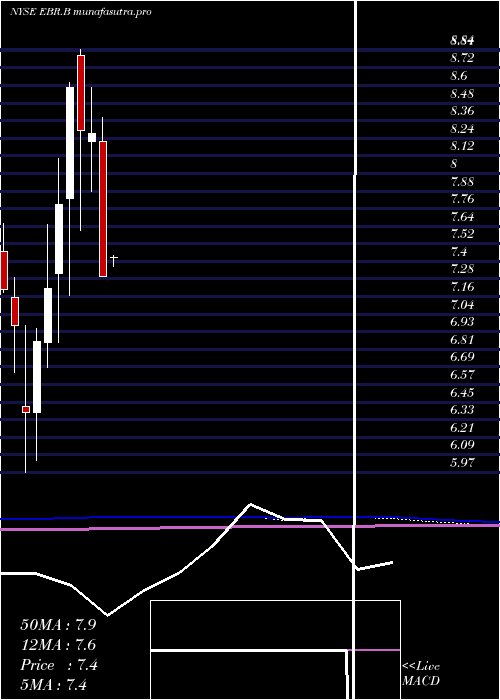The width and height of the screenshot is (500, 700).
Task: Click the red candlestick at the peak
Action: pyautogui.click(x=81, y=93)
